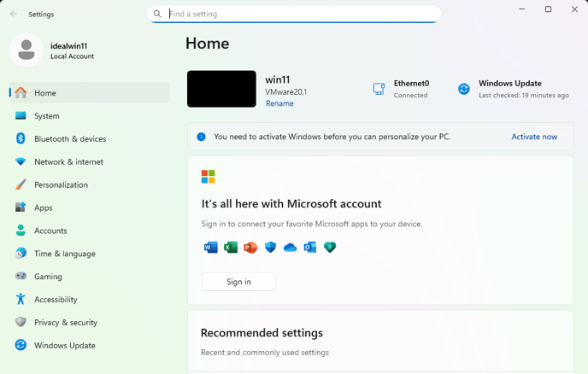The height and width of the screenshot is (374, 588).
Task: Click the Word app icon
Action: [211, 248]
